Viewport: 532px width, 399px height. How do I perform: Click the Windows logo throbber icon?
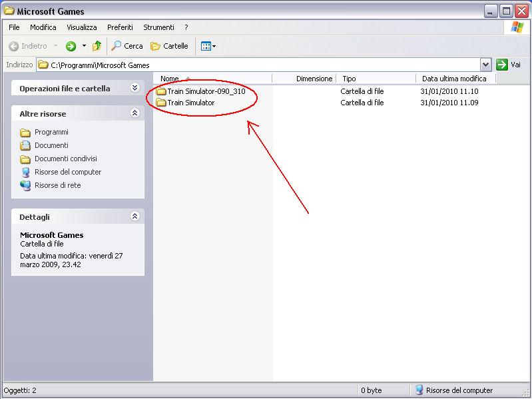tap(517, 27)
